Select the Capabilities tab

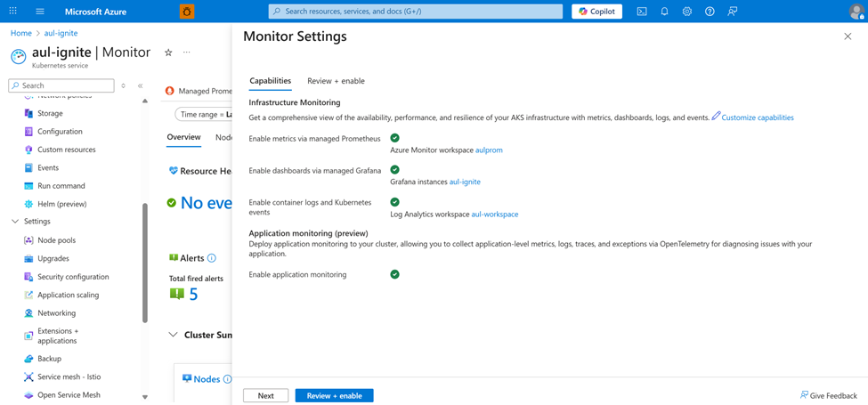pos(270,81)
